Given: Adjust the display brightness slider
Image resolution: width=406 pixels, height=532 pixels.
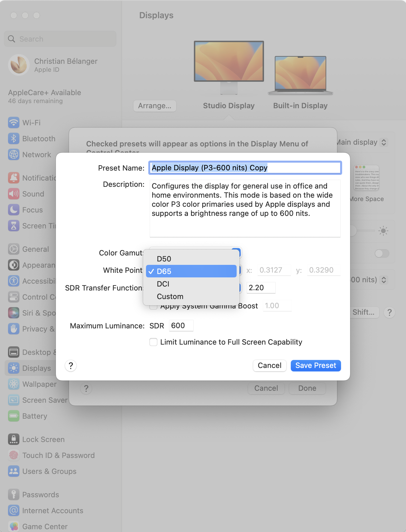Looking at the screenshot, I should click(x=363, y=231).
